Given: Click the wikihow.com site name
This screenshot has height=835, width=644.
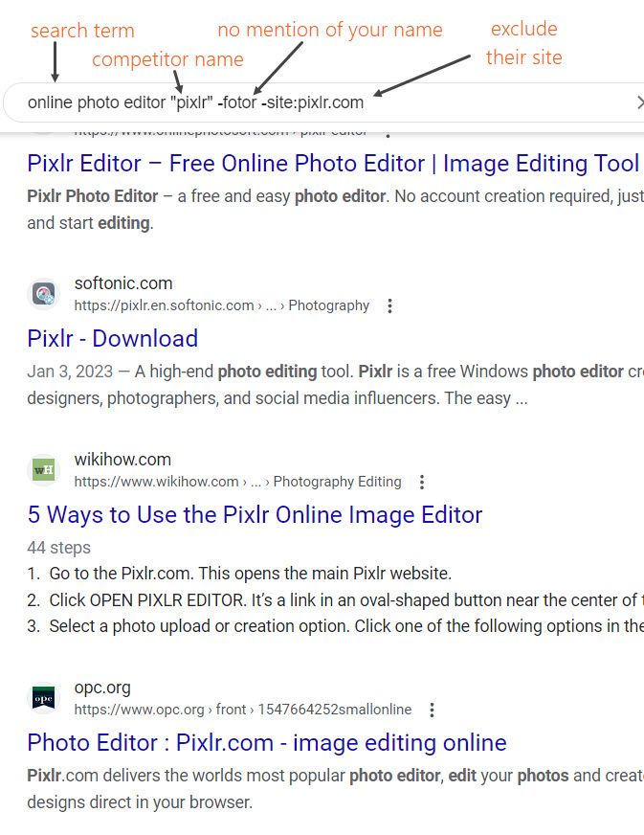Looking at the screenshot, I should pos(122,460).
